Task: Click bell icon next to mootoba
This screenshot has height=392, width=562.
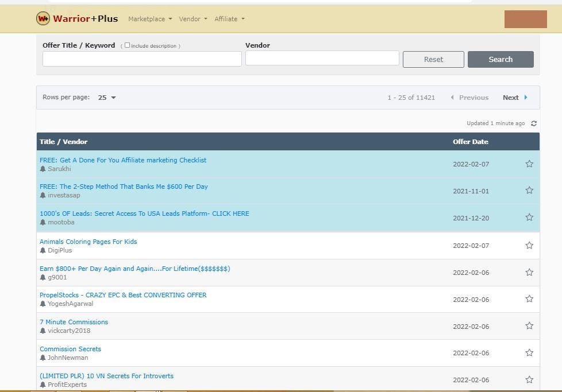Action: (43, 222)
